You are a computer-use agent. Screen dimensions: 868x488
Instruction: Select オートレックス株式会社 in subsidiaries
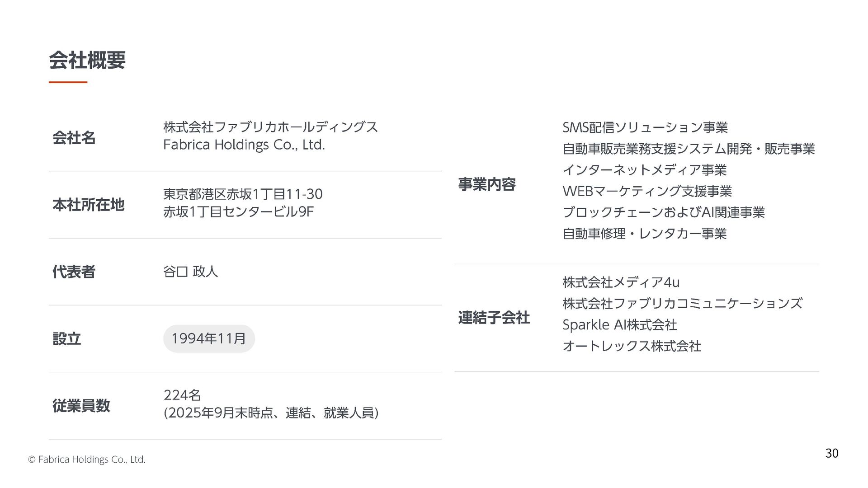pyautogui.click(x=632, y=346)
